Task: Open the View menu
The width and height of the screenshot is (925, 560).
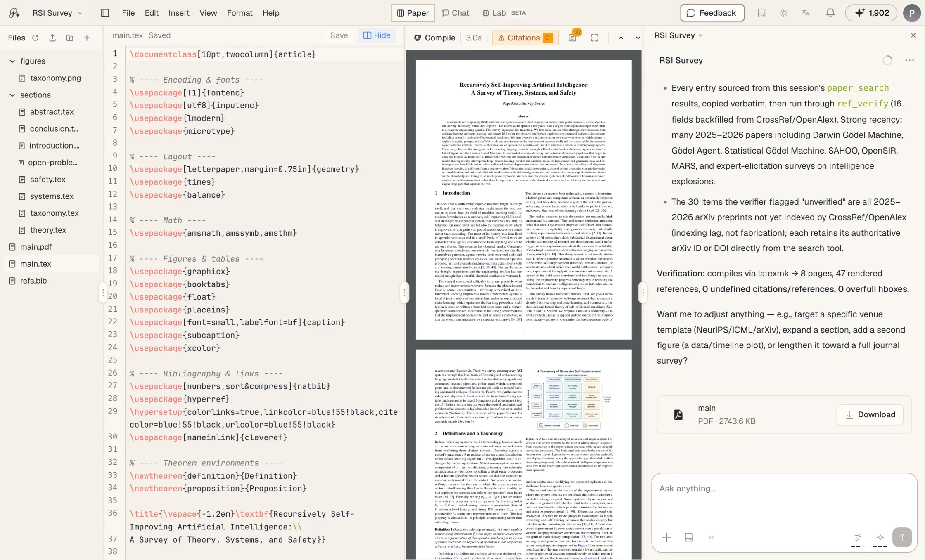Action: point(208,13)
